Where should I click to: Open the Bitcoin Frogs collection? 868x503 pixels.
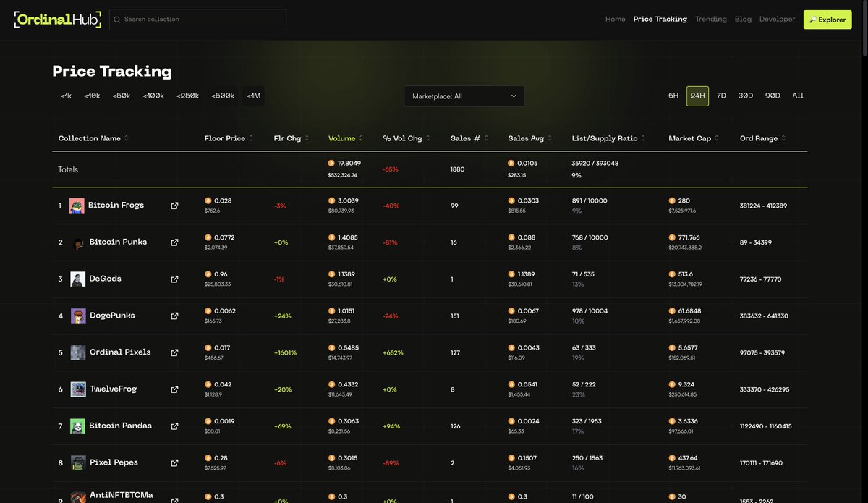[x=116, y=206]
